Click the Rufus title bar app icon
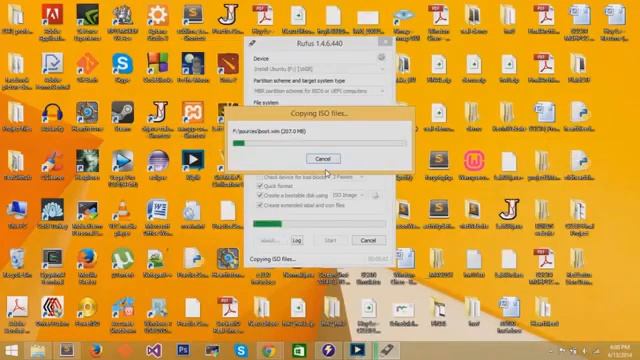This screenshot has height=360, width=640. point(252,43)
